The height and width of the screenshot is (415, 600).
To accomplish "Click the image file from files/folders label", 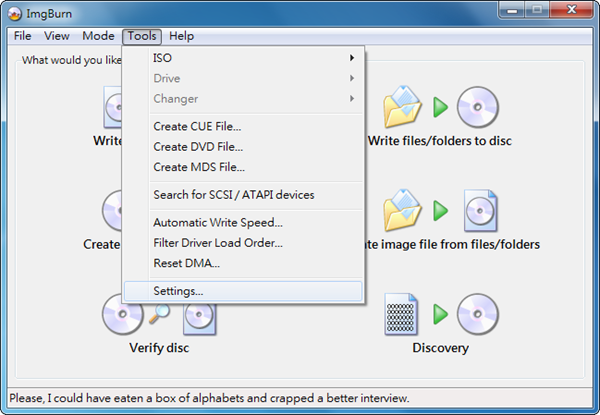I will 452,244.
